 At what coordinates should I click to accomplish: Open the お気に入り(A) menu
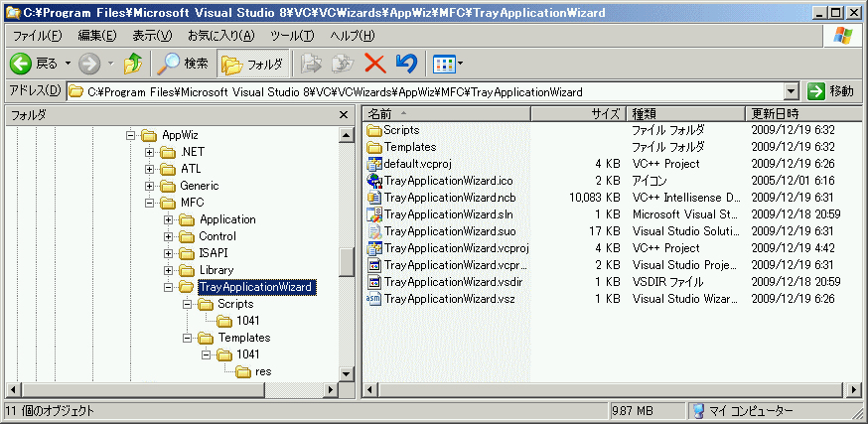point(221,36)
